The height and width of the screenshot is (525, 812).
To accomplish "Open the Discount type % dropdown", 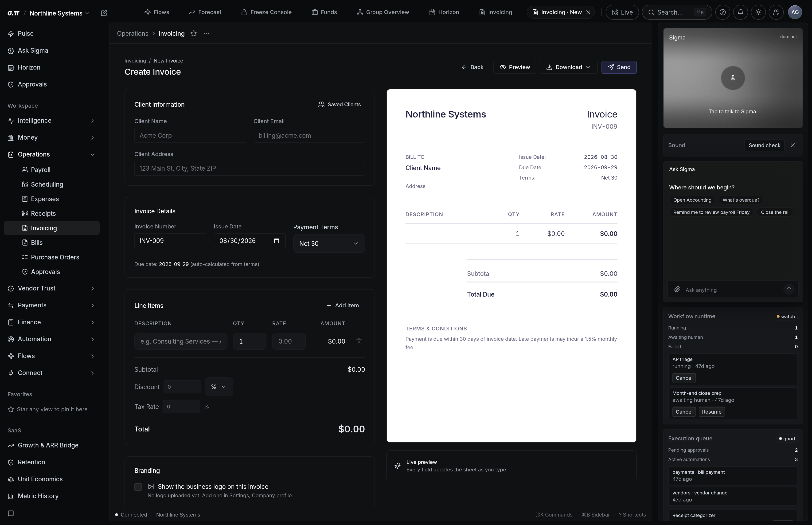I will 219,387.
